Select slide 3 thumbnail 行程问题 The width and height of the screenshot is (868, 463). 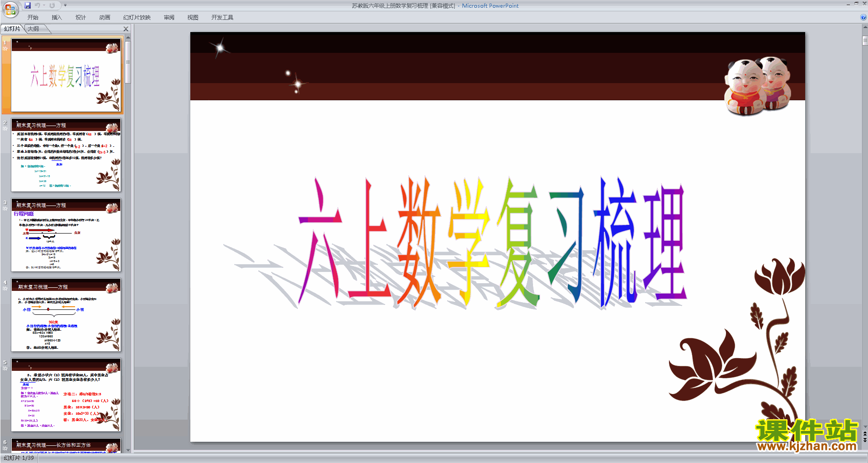[66, 235]
